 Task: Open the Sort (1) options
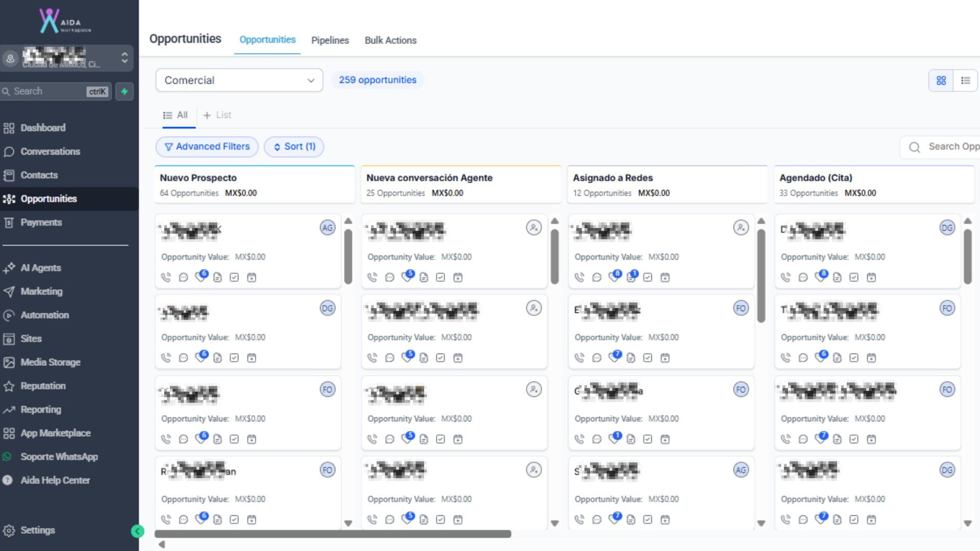[294, 146]
